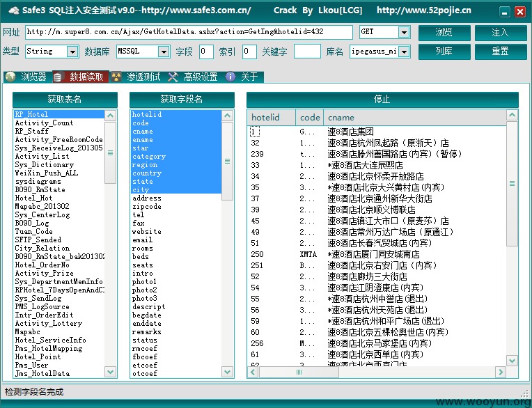Select the RP_Hotel table
Viewport: 532px width, 408px height.
[59, 114]
